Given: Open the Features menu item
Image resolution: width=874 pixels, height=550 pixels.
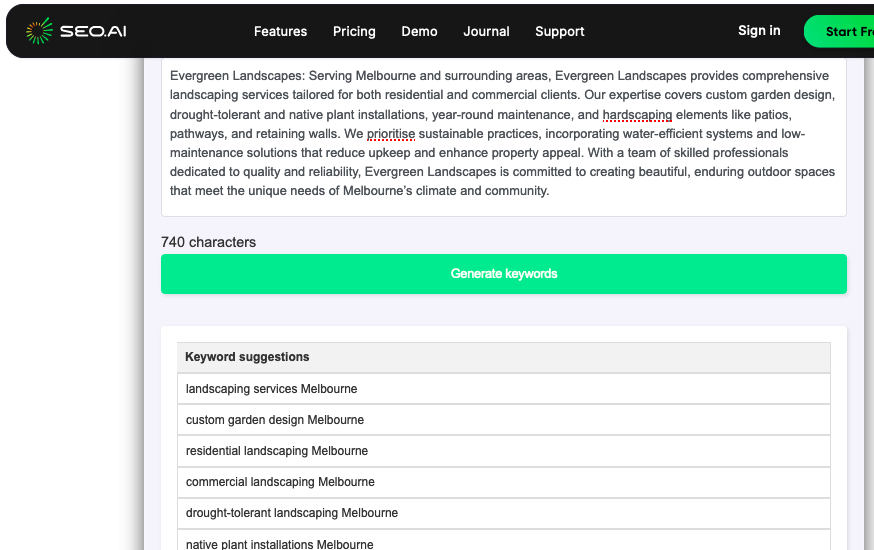Looking at the screenshot, I should tap(280, 31).
